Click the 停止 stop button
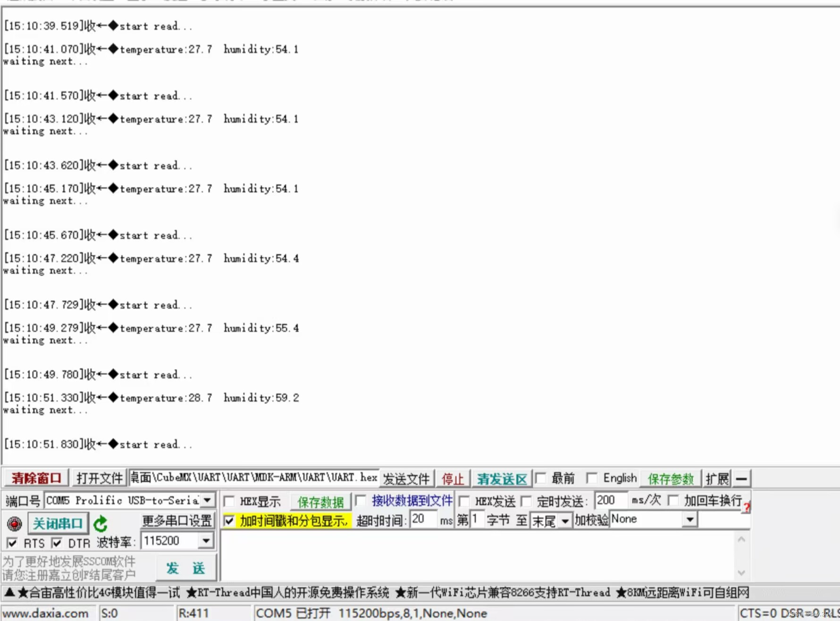This screenshot has width=840, height=621. click(453, 479)
